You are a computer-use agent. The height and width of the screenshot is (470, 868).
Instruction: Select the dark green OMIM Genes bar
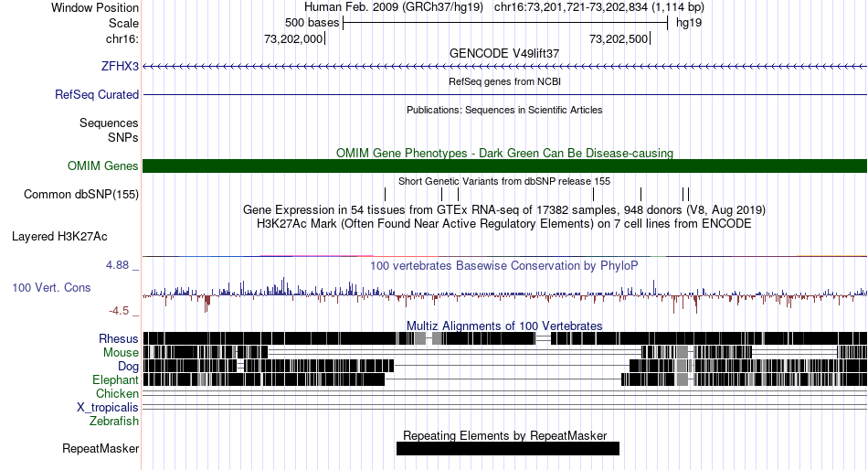point(505,166)
